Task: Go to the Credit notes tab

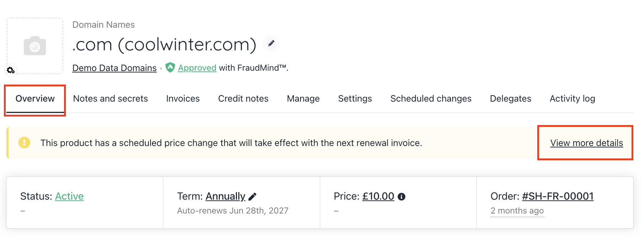Action: (243, 98)
